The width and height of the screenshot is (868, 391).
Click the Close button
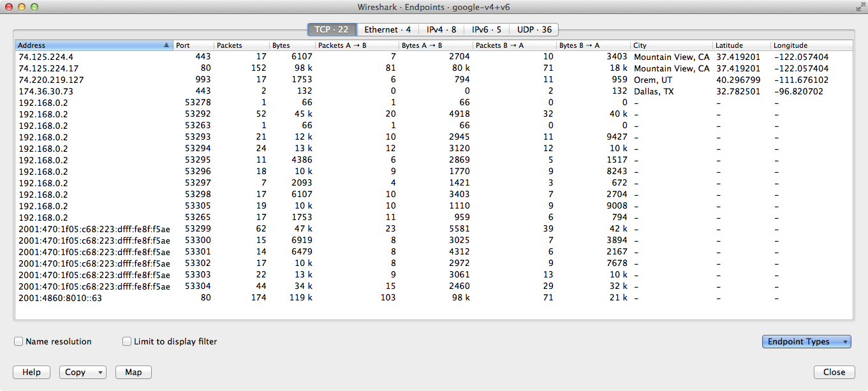tap(834, 373)
